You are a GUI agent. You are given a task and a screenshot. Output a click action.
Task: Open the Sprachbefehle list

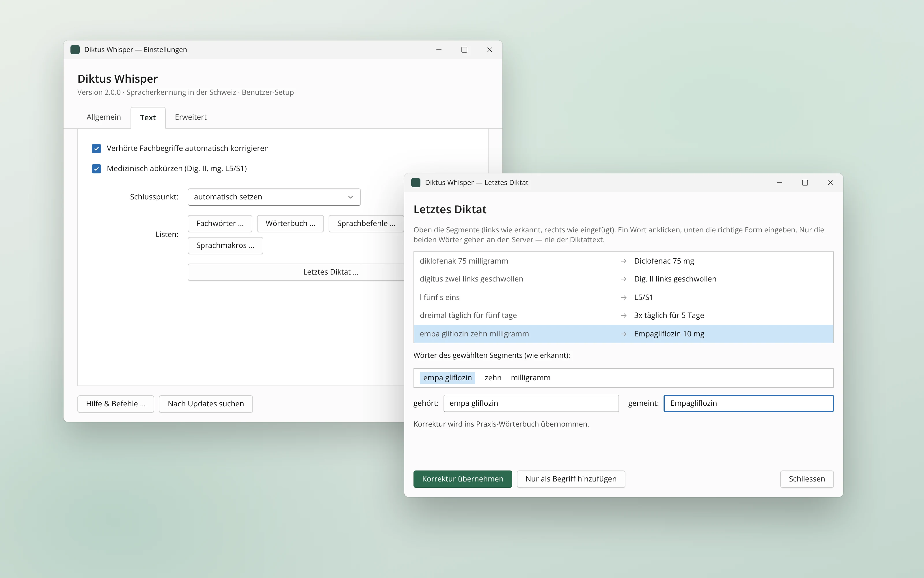[x=366, y=224]
